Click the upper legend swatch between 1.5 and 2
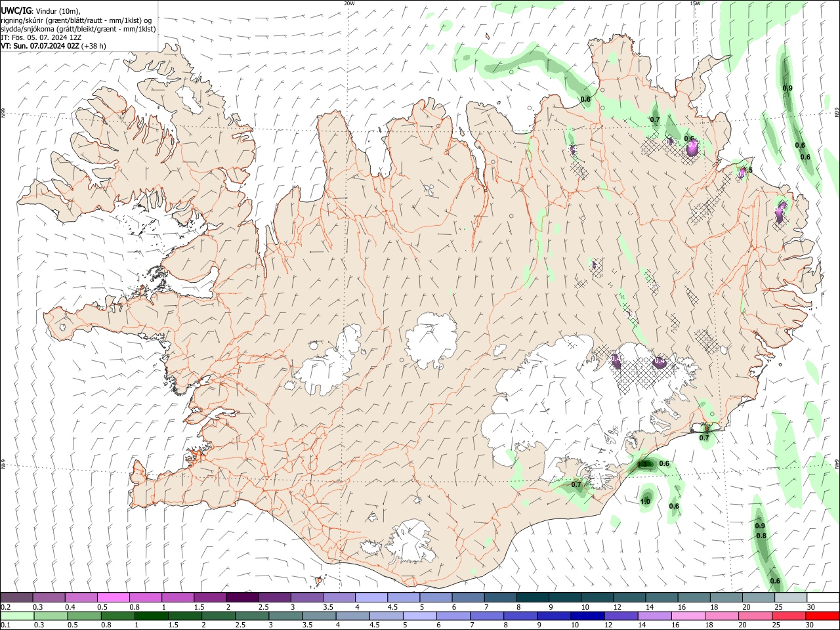840x630 pixels. (x=210, y=598)
